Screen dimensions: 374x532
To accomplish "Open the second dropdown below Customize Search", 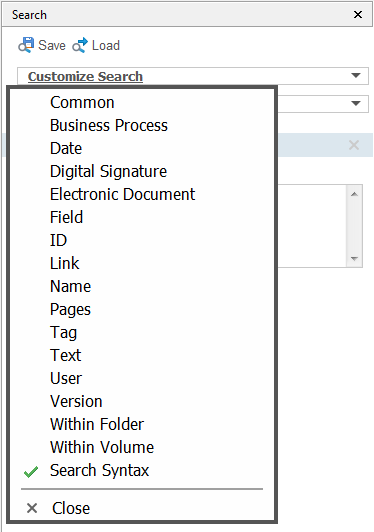I will click(x=356, y=103).
